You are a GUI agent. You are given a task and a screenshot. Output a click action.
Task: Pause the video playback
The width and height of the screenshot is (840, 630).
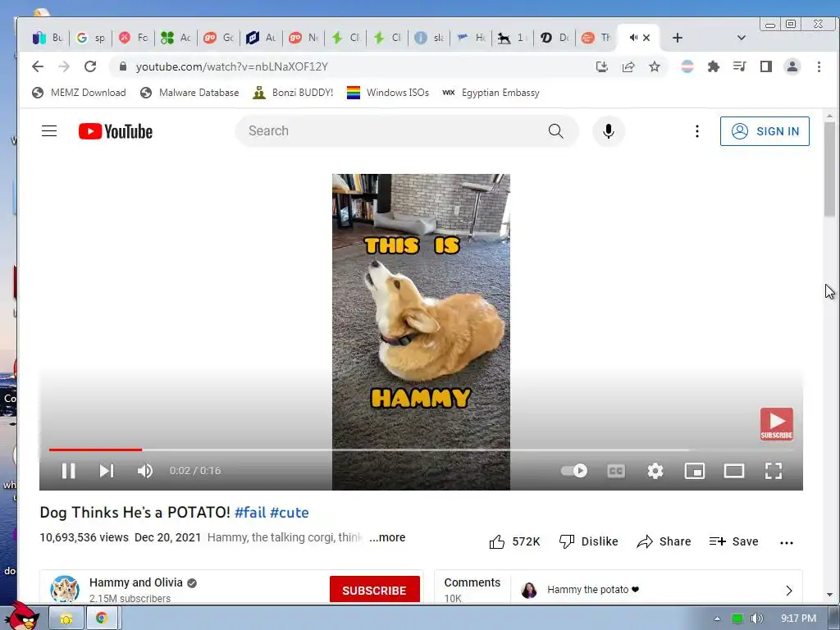69,470
